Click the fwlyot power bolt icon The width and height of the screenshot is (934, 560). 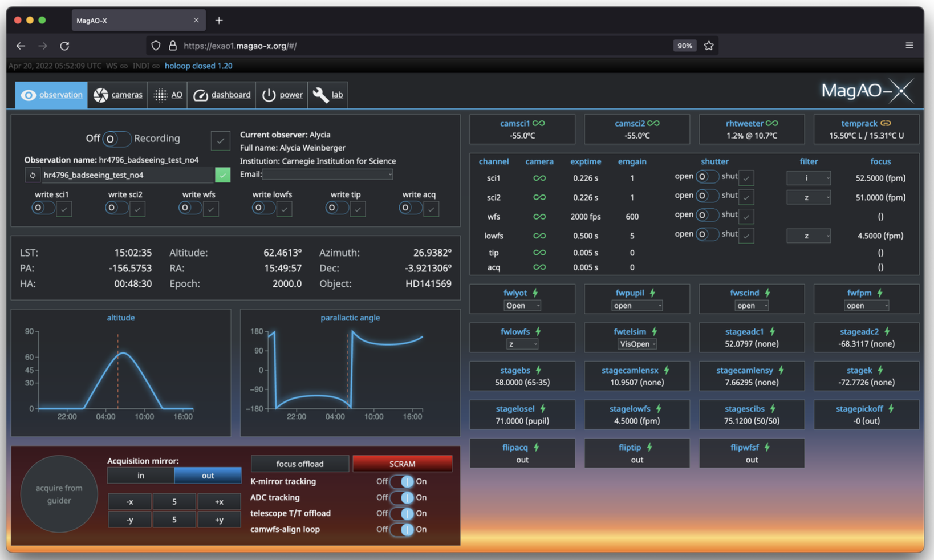[x=535, y=293]
